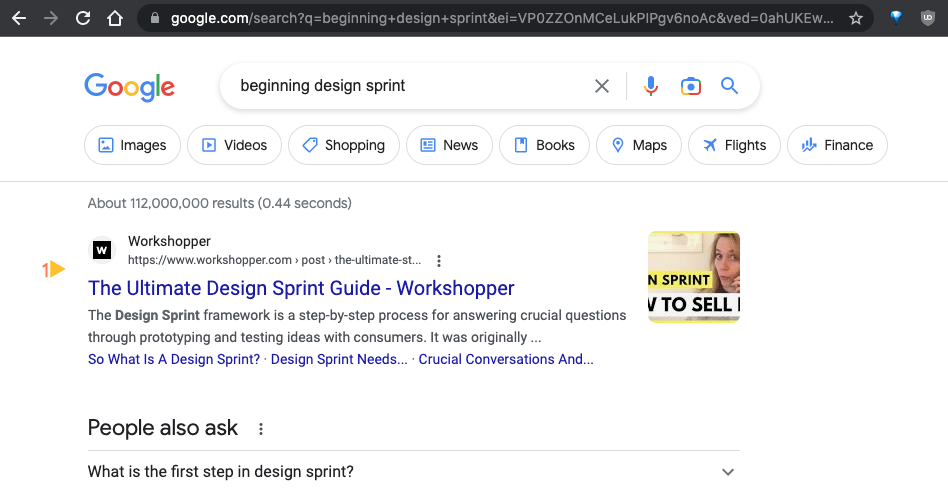Reload the current page
Viewport: 948px width, 491px height.
83,18
